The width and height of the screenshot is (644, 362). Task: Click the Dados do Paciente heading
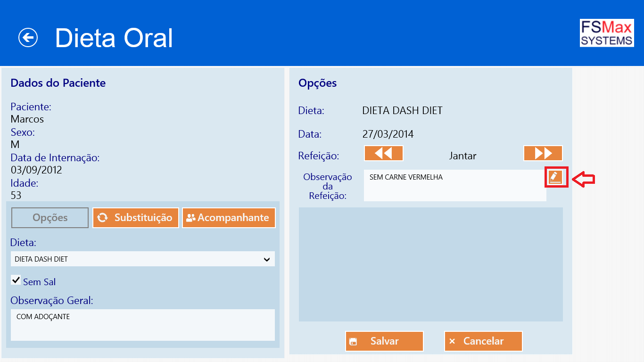[x=58, y=83]
